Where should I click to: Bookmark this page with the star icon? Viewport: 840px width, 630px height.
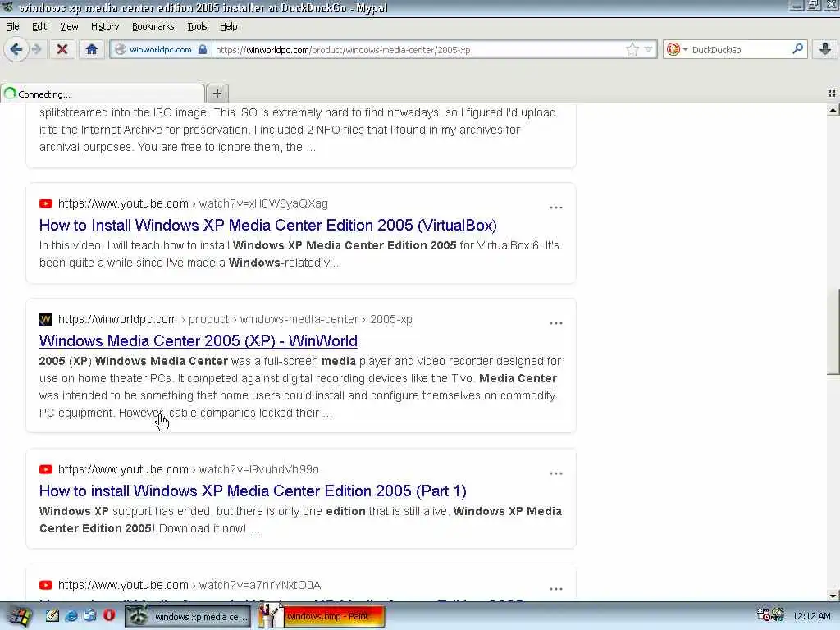click(632, 50)
